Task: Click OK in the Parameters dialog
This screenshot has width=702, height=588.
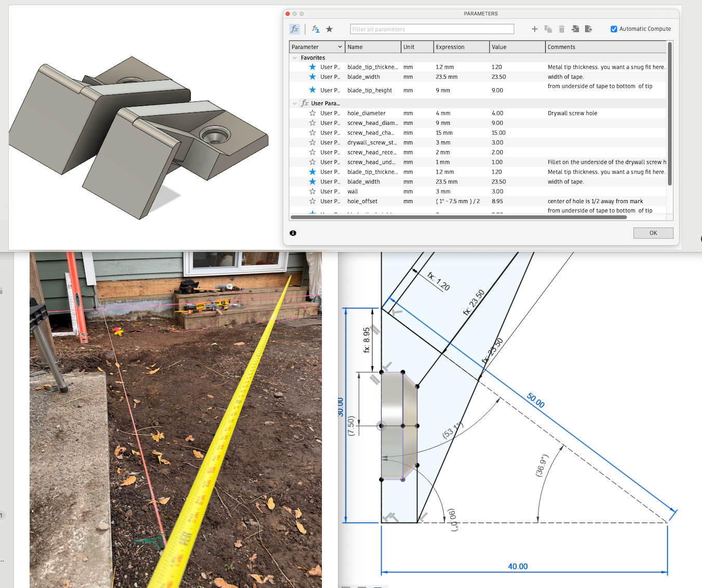Action: pos(653,233)
